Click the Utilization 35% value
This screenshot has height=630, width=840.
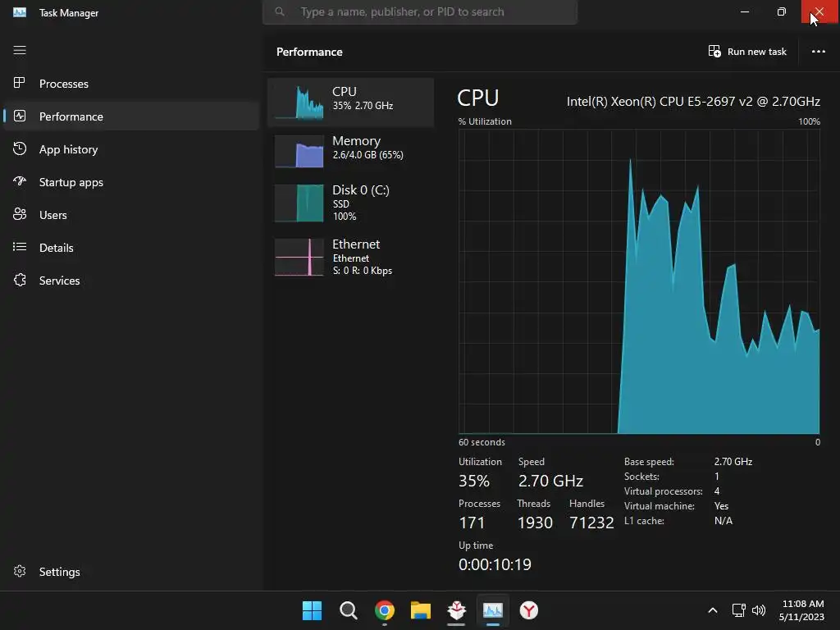click(x=473, y=481)
